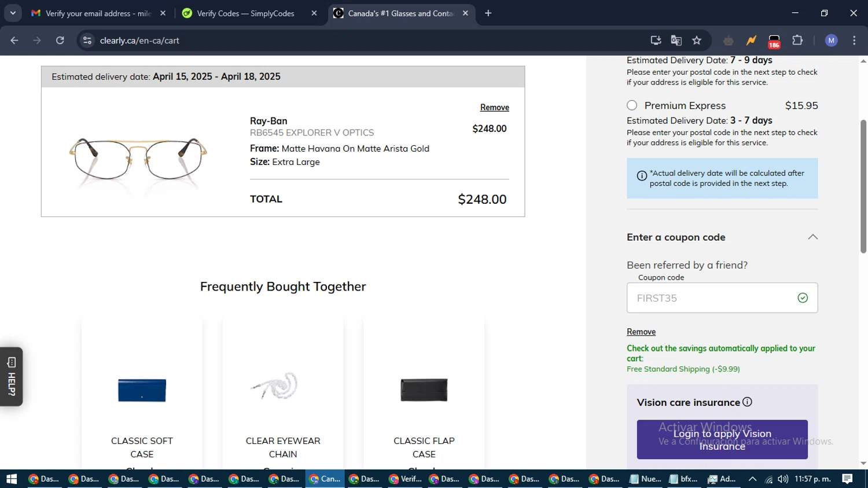
Task: Open the tab search dropdown arrow
Action: click(13, 13)
